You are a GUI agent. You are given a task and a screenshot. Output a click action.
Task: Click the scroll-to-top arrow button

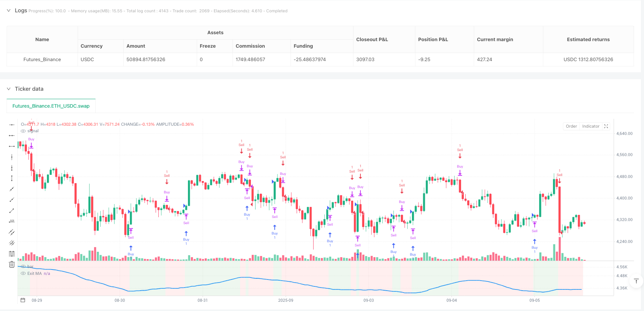(x=636, y=281)
